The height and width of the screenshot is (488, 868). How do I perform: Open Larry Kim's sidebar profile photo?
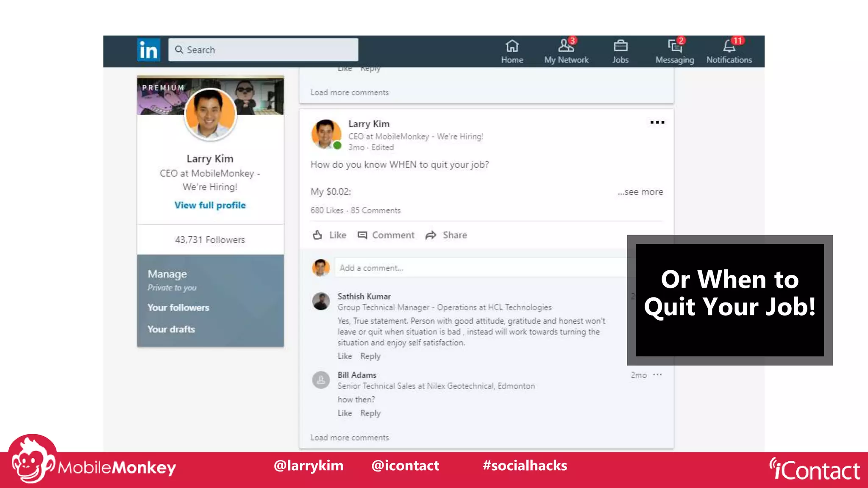click(210, 114)
